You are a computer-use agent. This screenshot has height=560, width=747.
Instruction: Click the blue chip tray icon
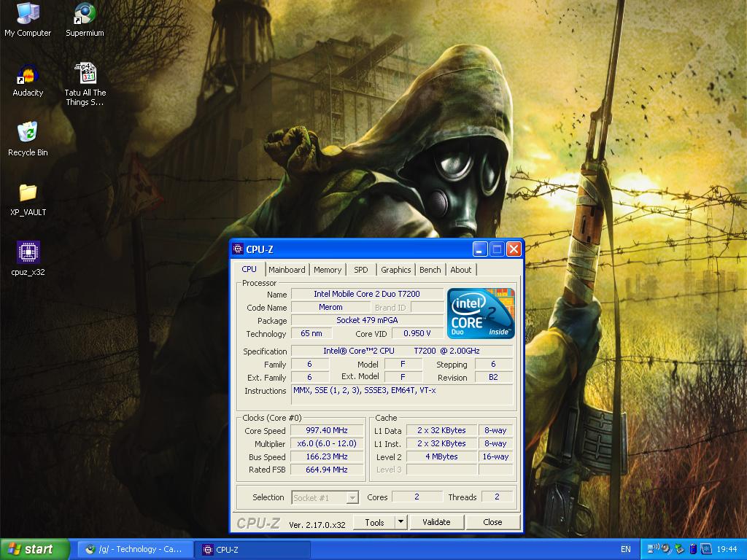point(705,549)
